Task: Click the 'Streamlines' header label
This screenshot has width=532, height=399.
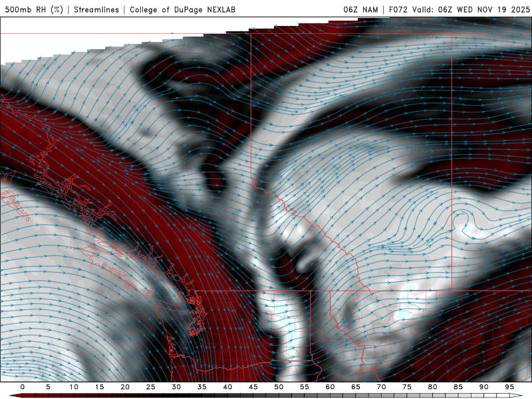Action: [x=96, y=9]
